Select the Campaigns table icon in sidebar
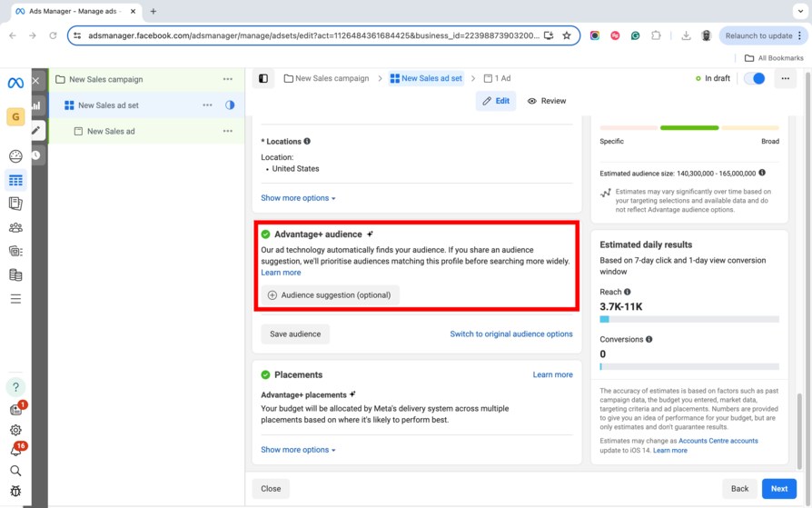The height and width of the screenshot is (508, 812). tap(15, 180)
